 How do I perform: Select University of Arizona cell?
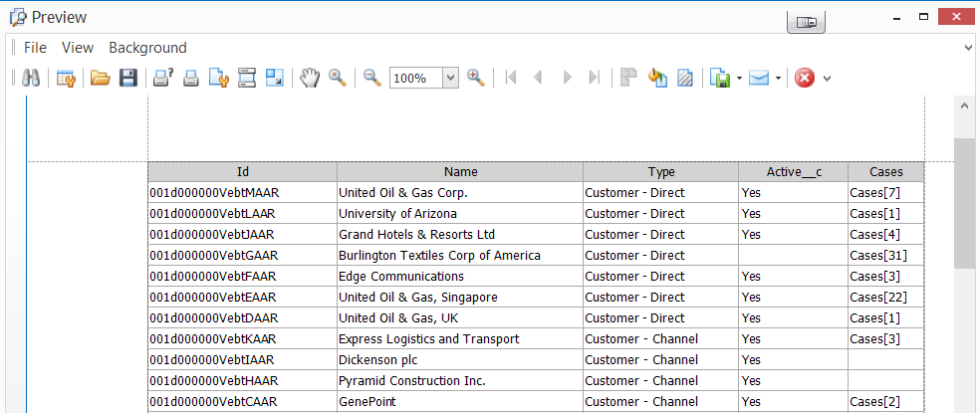tap(461, 214)
